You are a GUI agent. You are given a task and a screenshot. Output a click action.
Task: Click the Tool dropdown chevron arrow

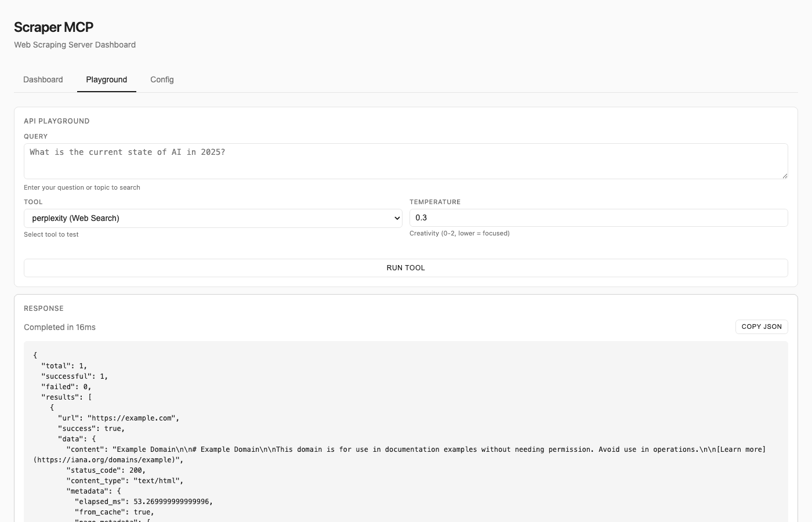(397, 218)
